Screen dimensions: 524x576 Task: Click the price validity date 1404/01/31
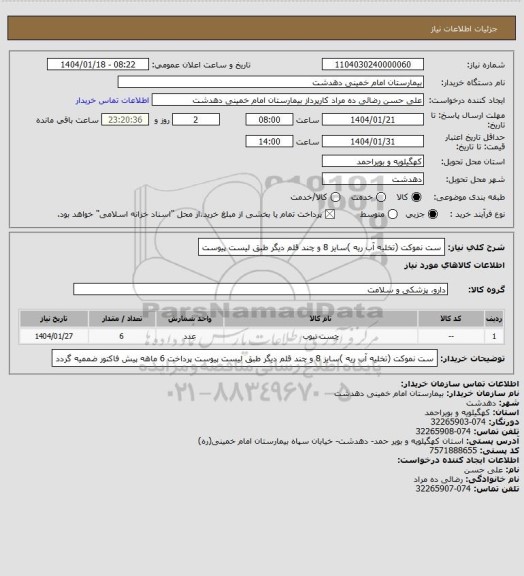(373, 141)
